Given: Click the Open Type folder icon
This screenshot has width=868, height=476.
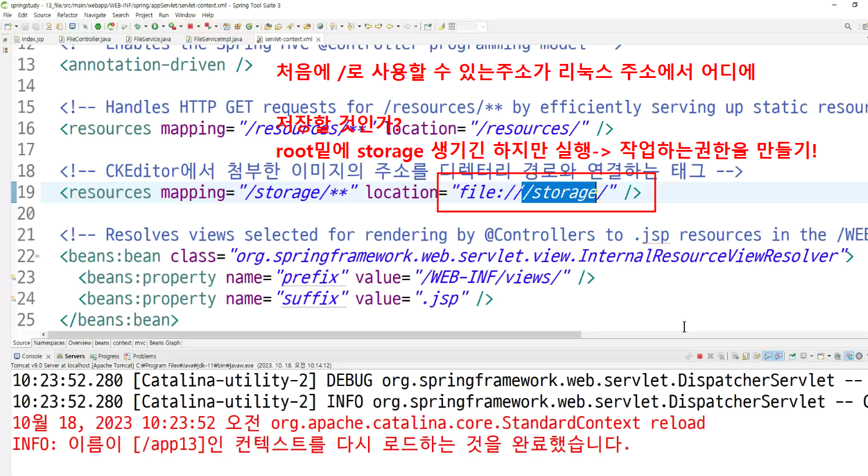Looking at the screenshot, I should (x=268, y=26).
